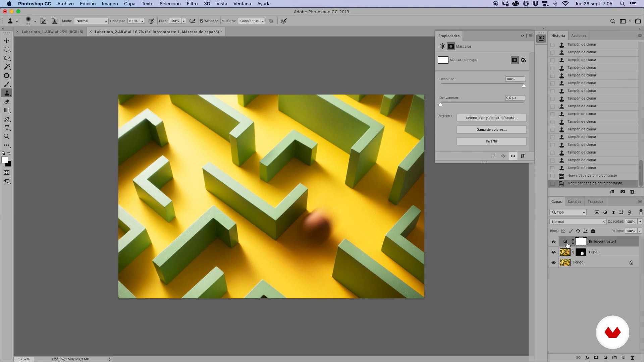Delete current history state
644x362 pixels.
click(632, 192)
